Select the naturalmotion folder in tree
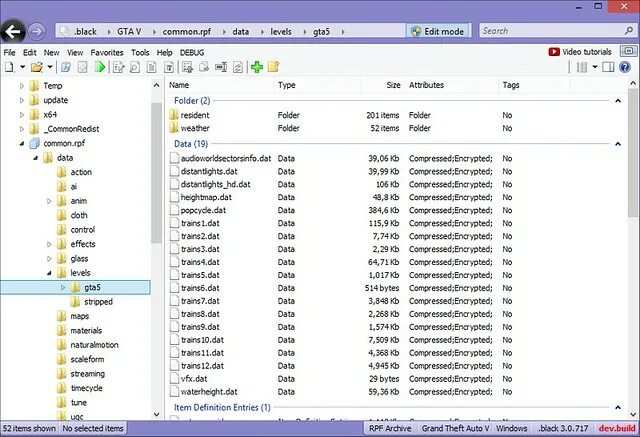 tap(94, 345)
